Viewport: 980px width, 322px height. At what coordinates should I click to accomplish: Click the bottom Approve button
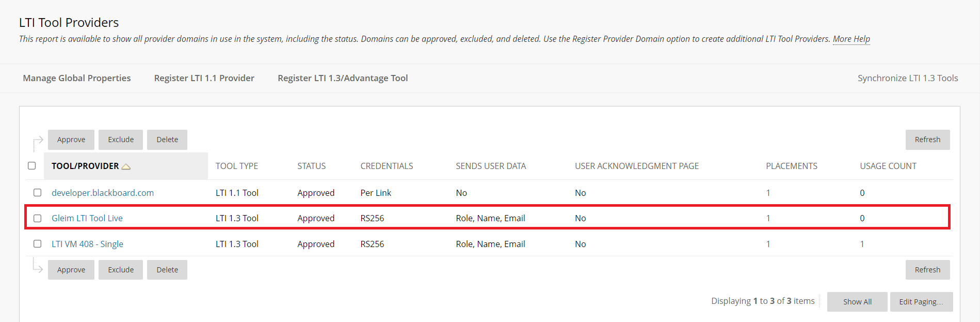[71, 270]
